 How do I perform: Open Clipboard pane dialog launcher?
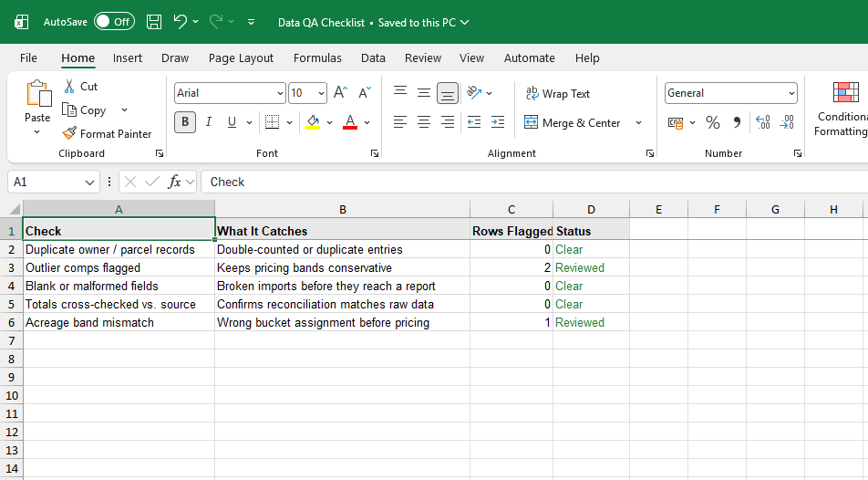click(x=160, y=153)
